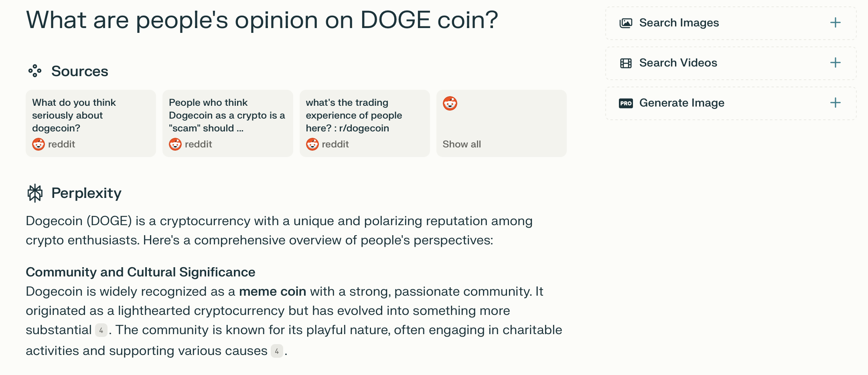The height and width of the screenshot is (375, 868).
Task: Click the Search Images picture icon
Action: (x=626, y=23)
